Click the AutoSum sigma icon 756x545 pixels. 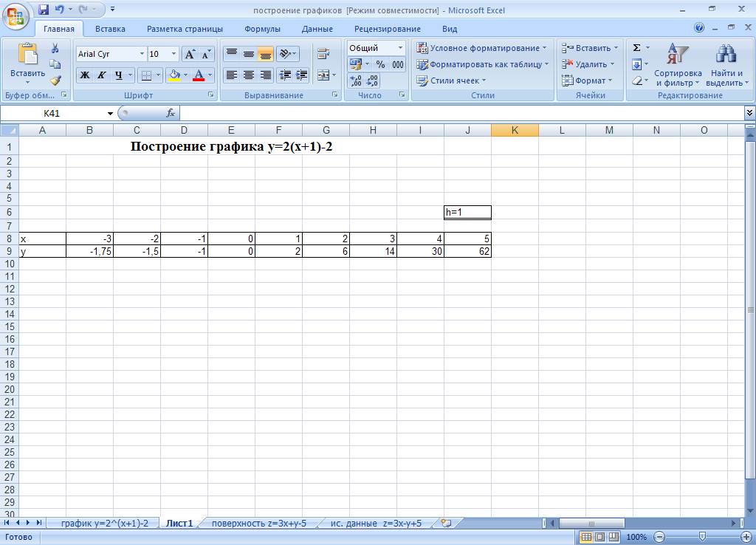[x=636, y=47]
